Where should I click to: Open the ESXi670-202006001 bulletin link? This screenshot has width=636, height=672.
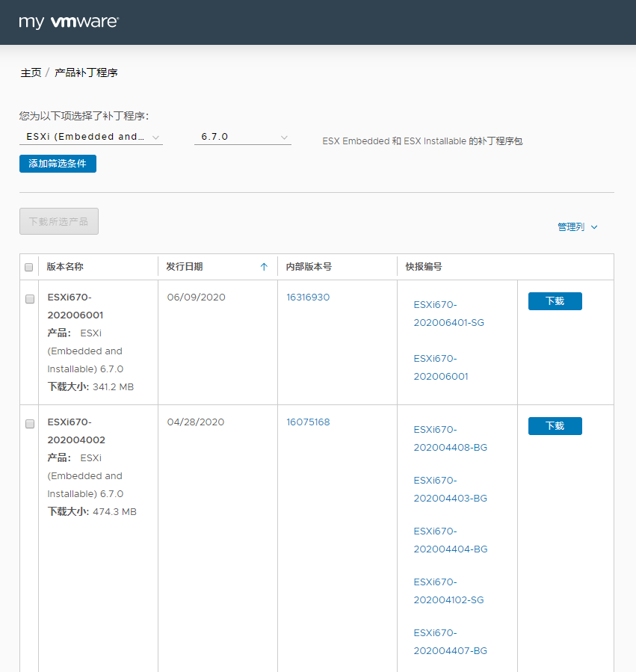(x=441, y=367)
